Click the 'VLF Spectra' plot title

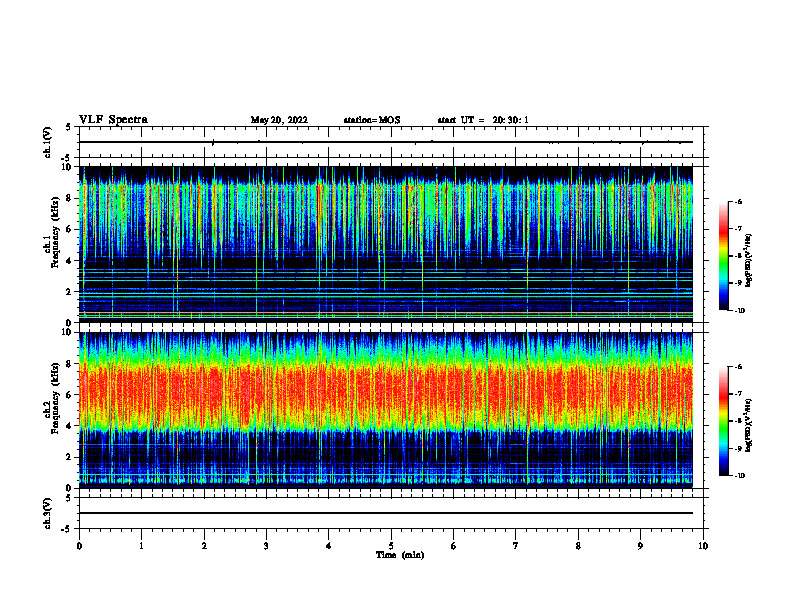pyautogui.click(x=113, y=120)
